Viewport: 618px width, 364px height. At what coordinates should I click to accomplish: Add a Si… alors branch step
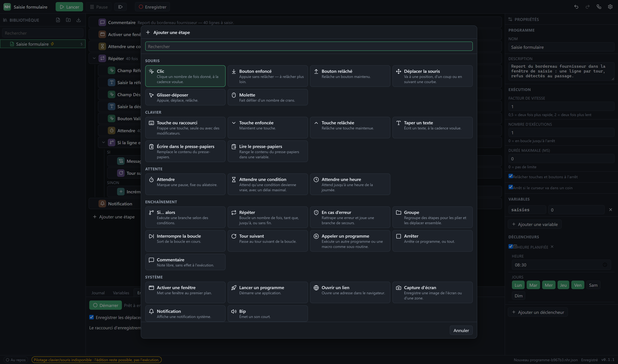[x=185, y=217]
